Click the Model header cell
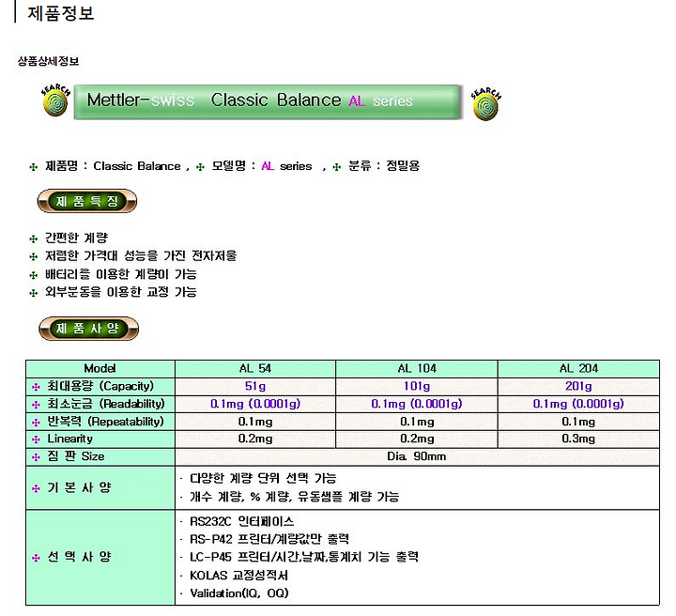The width and height of the screenshot is (676, 616). pyautogui.click(x=100, y=368)
